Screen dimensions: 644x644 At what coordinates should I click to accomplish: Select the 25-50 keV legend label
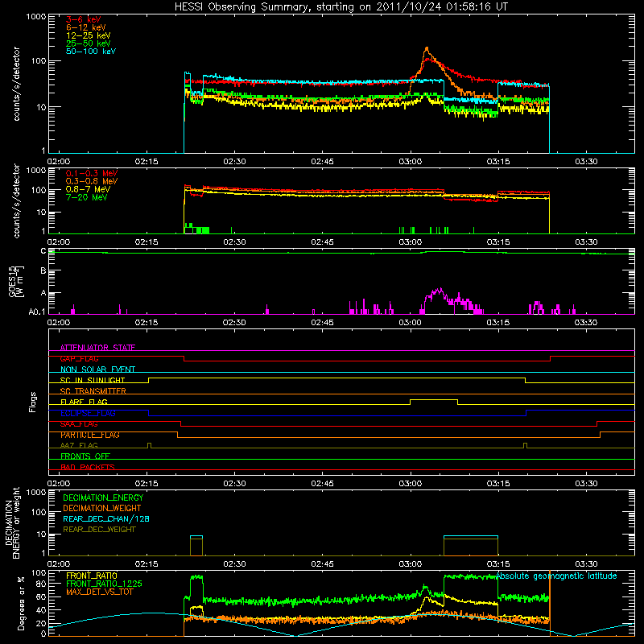point(89,43)
